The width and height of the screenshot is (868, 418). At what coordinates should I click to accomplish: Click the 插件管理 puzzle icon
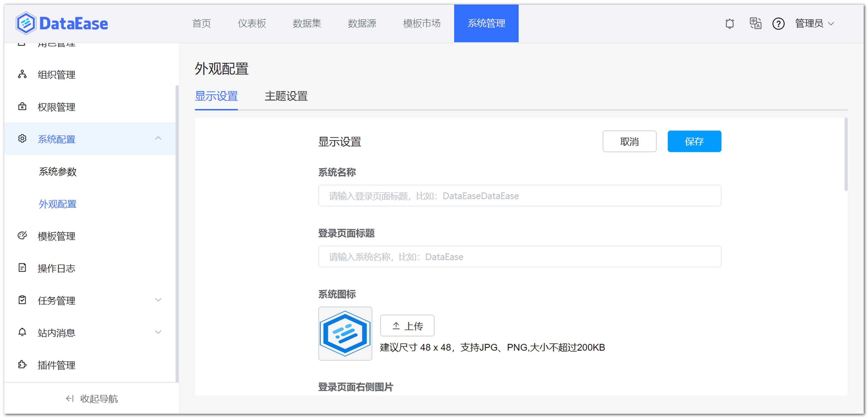point(22,365)
